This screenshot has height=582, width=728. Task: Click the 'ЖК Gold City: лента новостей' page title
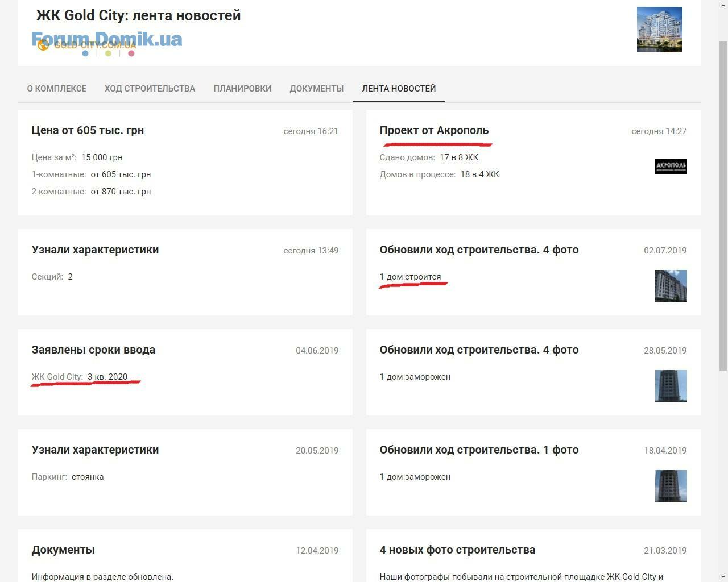tap(138, 15)
